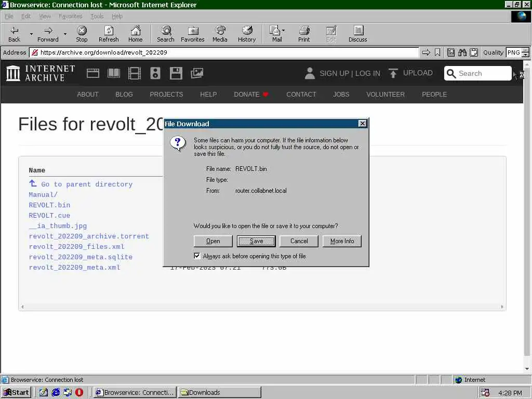532x399 pixels.
Task: Open the Edit menu
Action: click(26, 16)
